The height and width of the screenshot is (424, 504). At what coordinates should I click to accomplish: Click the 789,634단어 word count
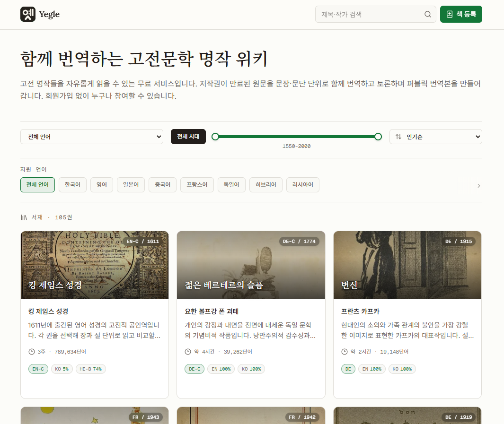(71, 352)
